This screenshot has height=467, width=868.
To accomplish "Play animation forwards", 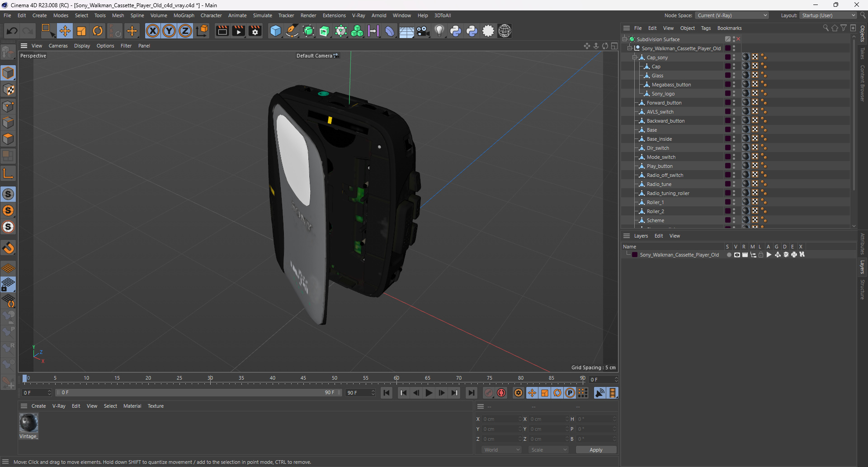I will point(429,393).
